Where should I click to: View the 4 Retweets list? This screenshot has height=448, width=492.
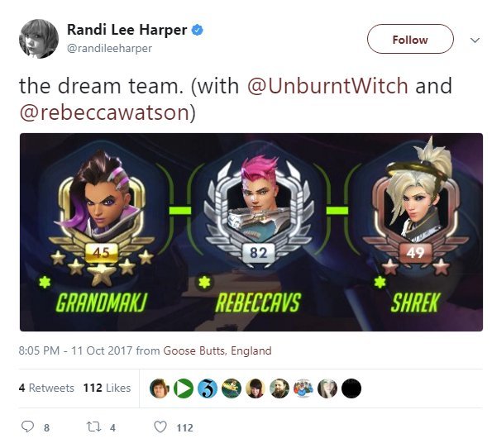(x=46, y=388)
